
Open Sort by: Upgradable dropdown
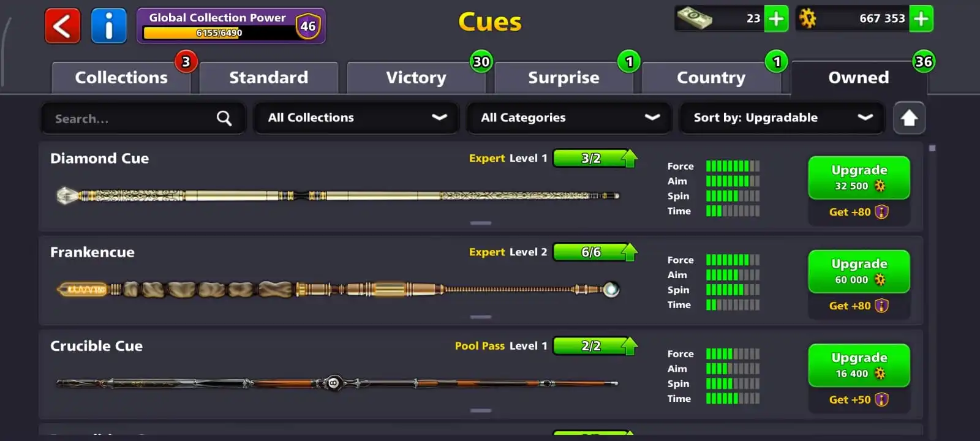[x=782, y=118]
